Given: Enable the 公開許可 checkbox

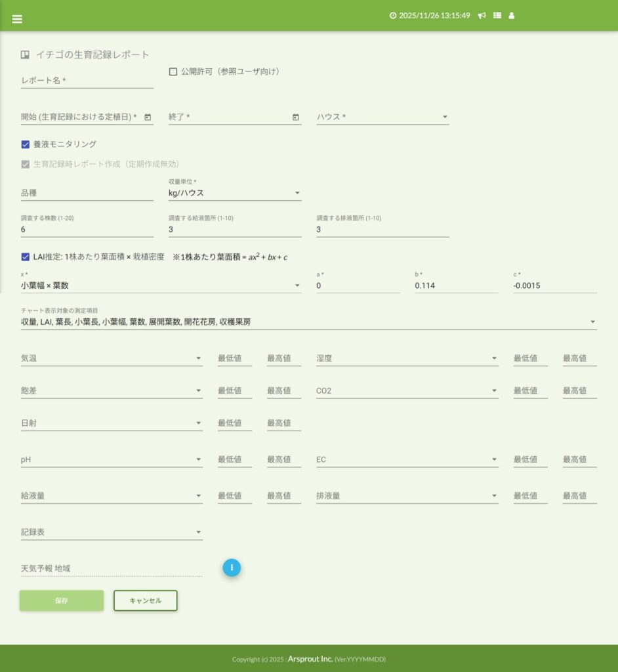Looking at the screenshot, I should point(173,72).
